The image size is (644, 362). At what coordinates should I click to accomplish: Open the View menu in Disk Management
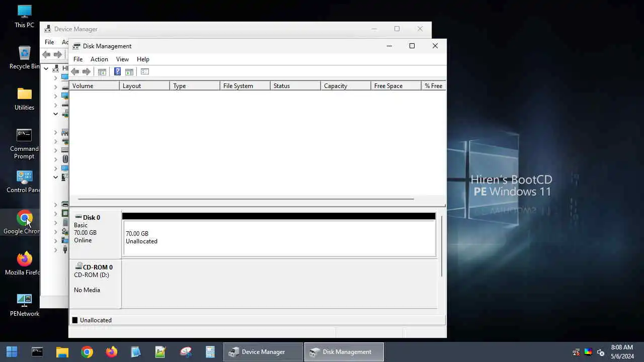pyautogui.click(x=122, y=59)
